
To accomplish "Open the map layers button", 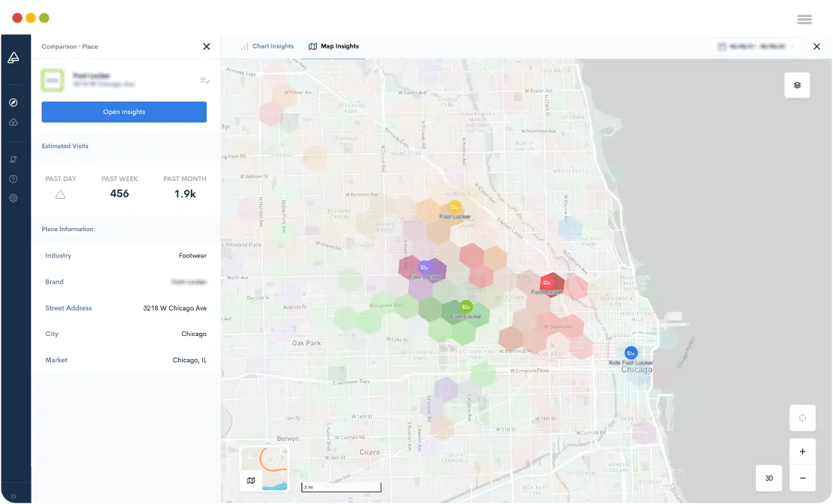I will (x=797, y=85).
